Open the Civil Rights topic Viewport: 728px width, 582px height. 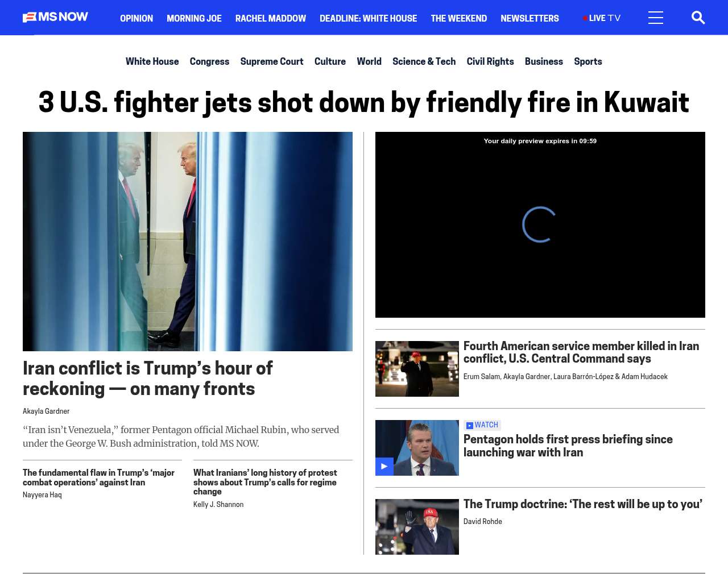490,61
